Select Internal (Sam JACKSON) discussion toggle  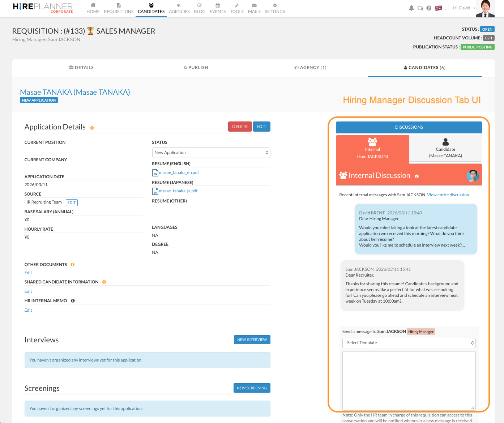372,149
